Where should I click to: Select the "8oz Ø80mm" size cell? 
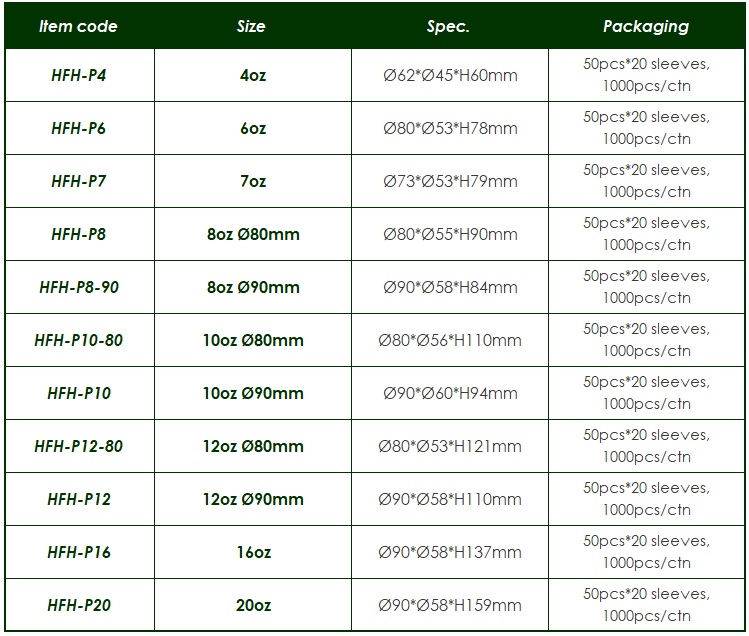coord(252,234)
